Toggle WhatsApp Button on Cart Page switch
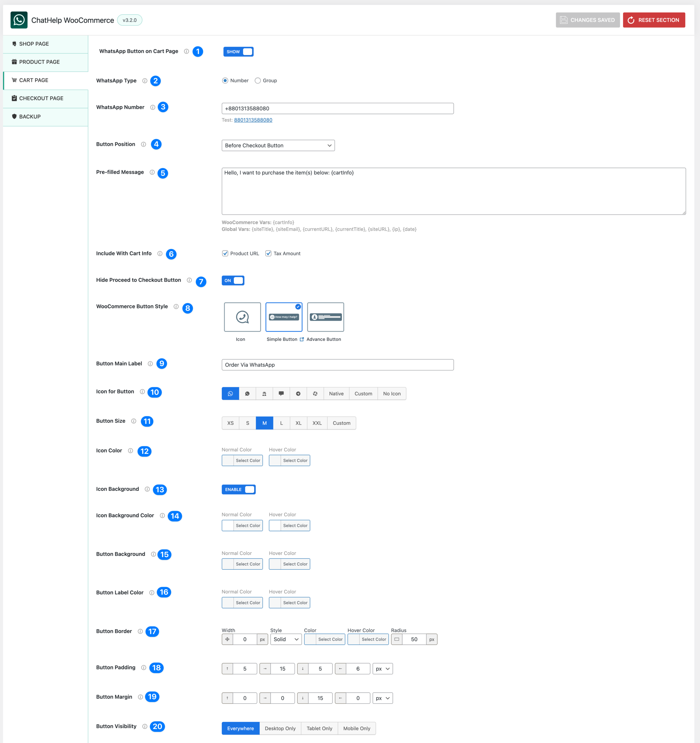 (x=238, y=52)
